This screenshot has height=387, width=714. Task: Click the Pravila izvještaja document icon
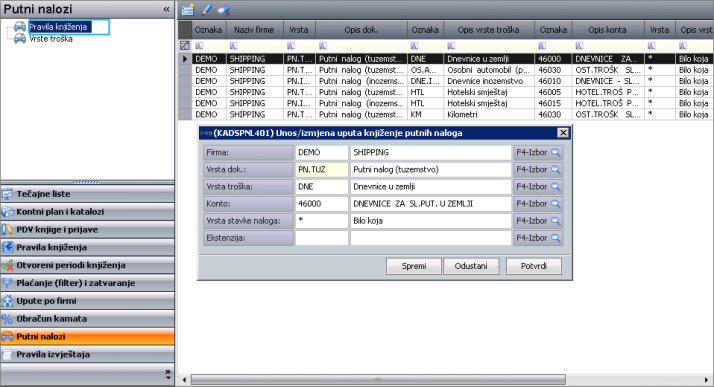tap(7, 354)
